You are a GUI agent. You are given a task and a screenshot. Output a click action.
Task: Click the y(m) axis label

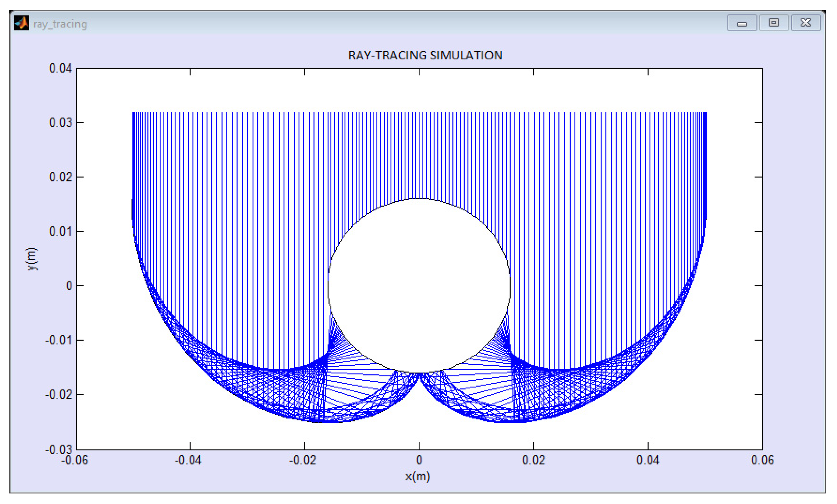pos(32,259)
